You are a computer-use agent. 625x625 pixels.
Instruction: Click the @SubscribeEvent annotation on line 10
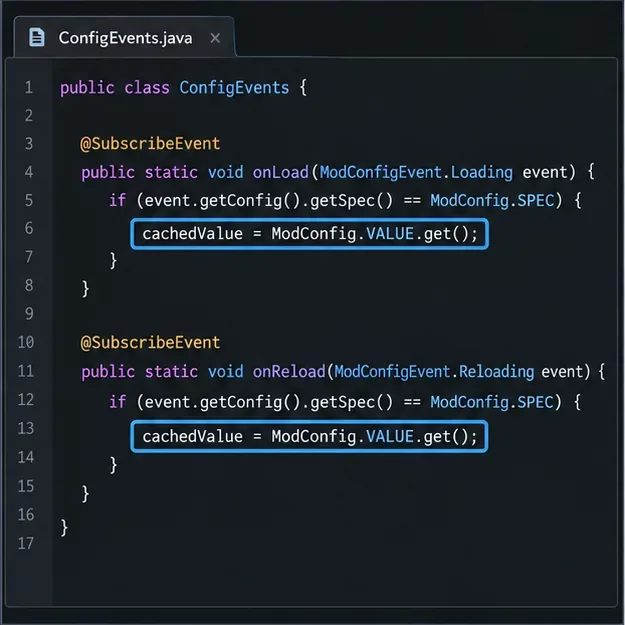[150, 343]
